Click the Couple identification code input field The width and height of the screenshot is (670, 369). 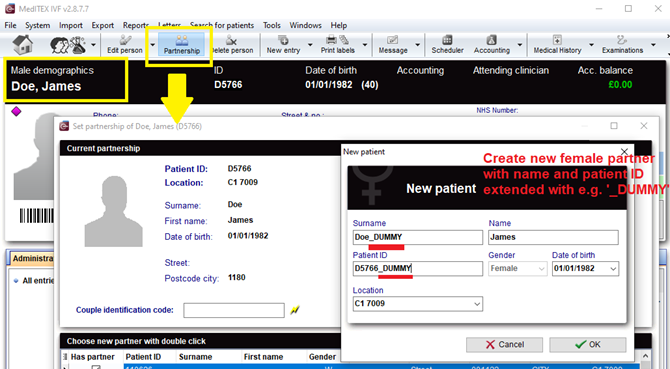pyautogui.click(x=234, y=310)
